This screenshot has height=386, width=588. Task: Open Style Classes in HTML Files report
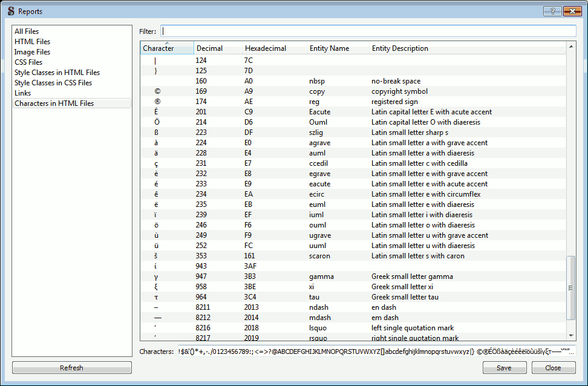tap(57, 73)
